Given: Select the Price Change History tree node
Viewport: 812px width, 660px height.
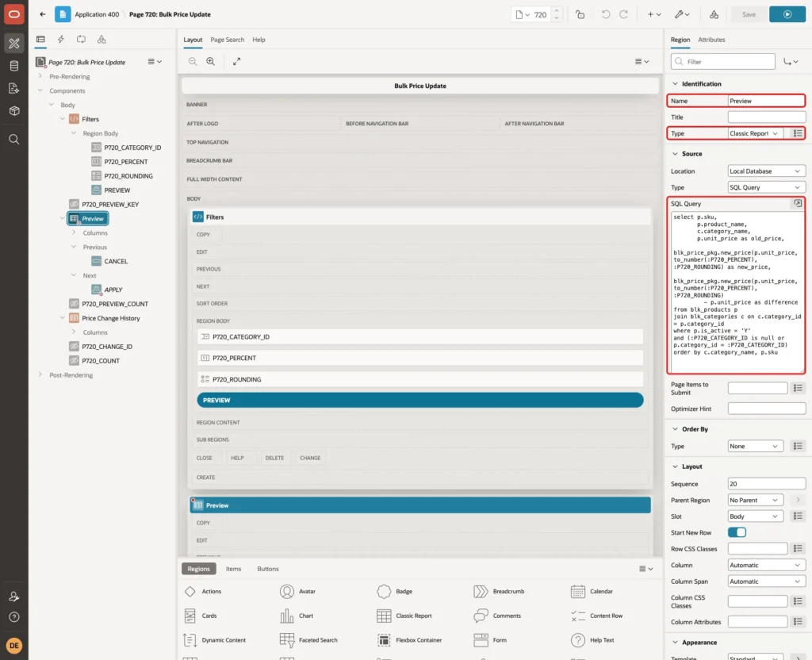Looking at the screenshot, I should pyautogui.click(x=110, y=318).
